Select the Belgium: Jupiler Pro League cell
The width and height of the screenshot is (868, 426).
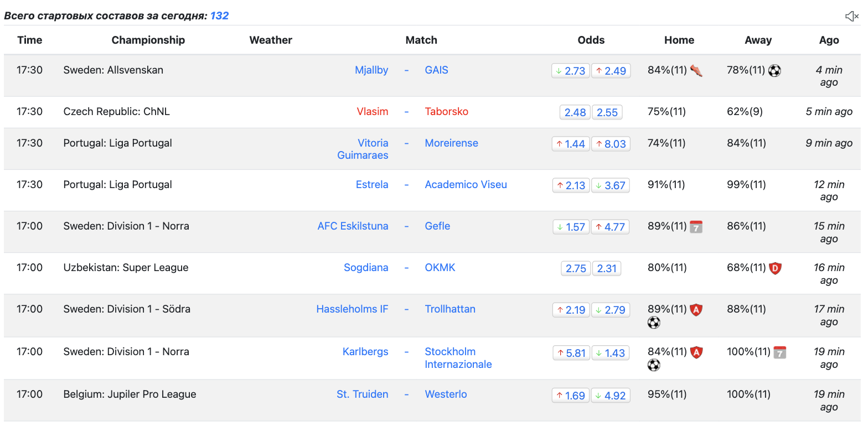point(130,394)
